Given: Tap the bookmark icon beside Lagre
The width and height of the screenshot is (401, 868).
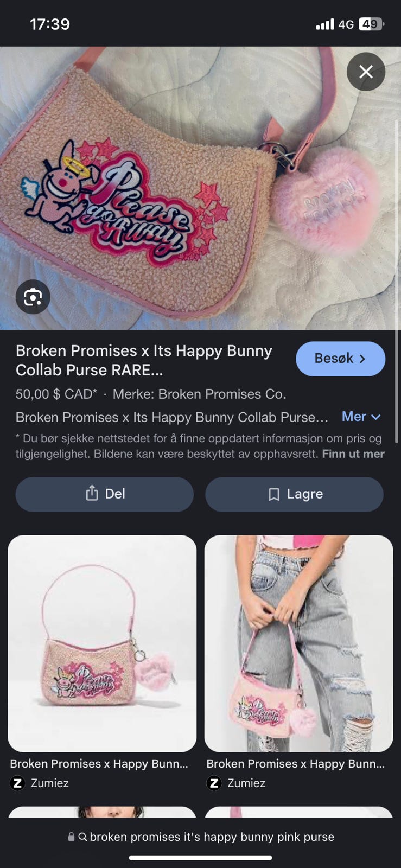Looking at the screenshot, I should coord(274,494).
